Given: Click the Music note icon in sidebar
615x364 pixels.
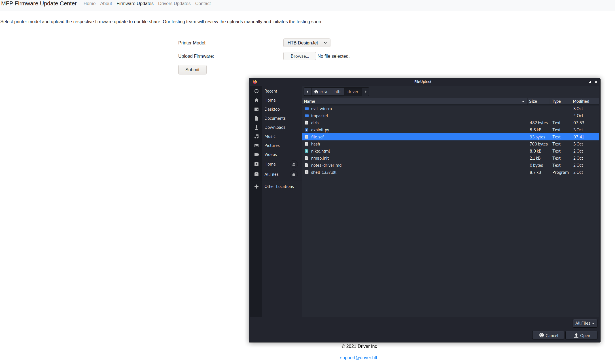Looking at the screenshot, I should point(256,136).
